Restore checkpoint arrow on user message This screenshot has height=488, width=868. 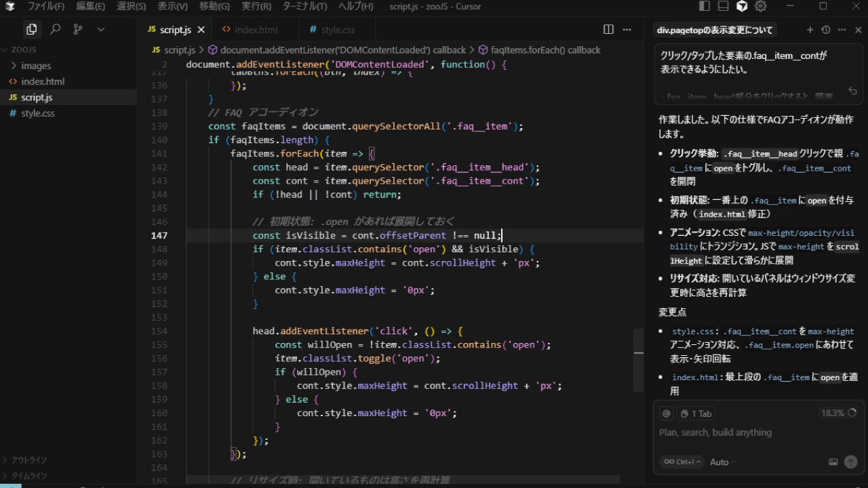pos(853,91)
